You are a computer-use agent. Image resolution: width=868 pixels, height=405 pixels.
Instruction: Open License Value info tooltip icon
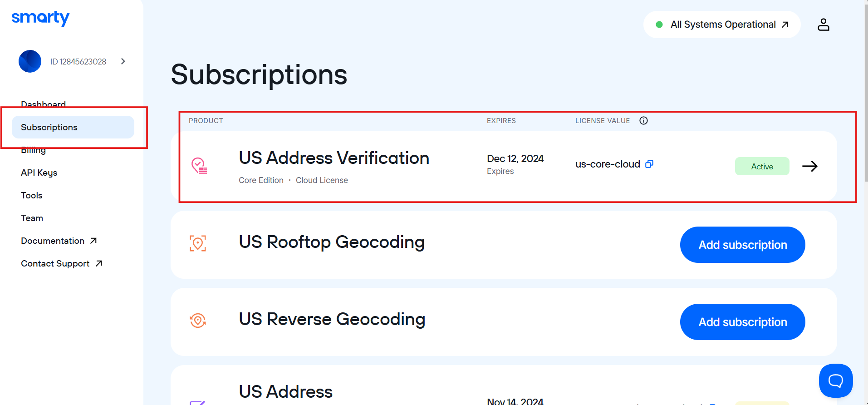point(643,120)
